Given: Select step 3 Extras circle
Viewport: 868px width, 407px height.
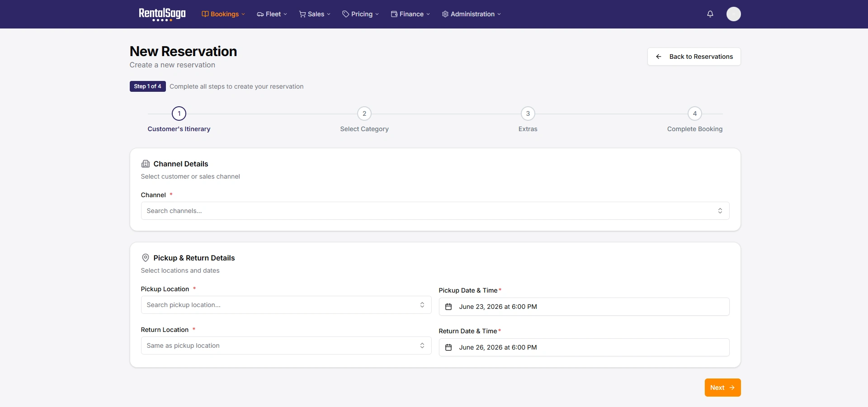Looking at the screenshot, I should tap(528, 114).
